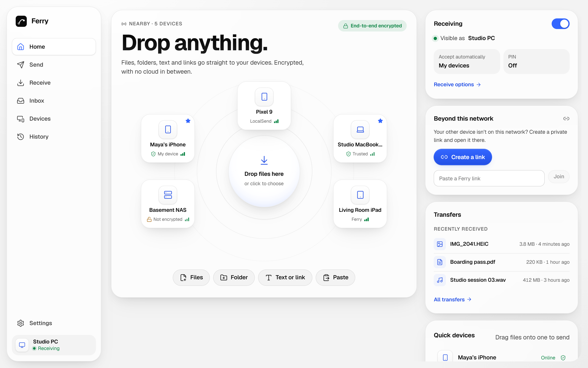Select the Pixel 9 device card

(264, 106)
